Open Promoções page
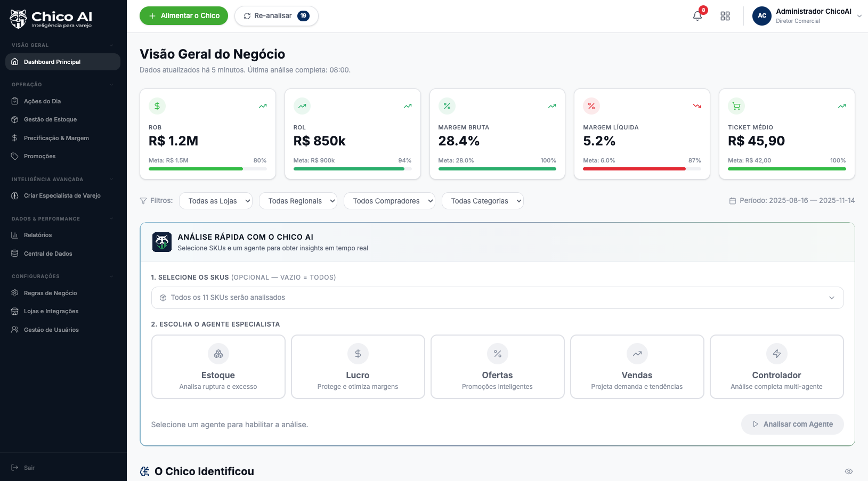Image resolution: width=868 pixels, height=481 pixels. [63, 156]
